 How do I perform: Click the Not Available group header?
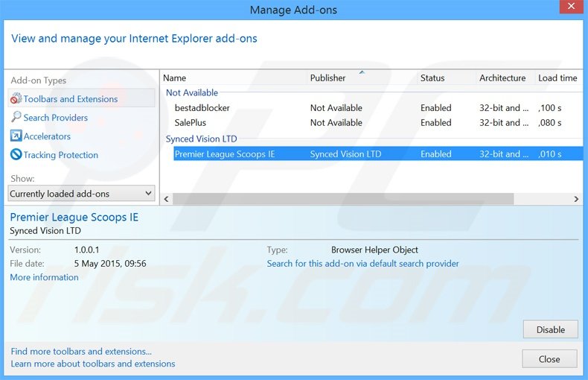click(191, 92)
